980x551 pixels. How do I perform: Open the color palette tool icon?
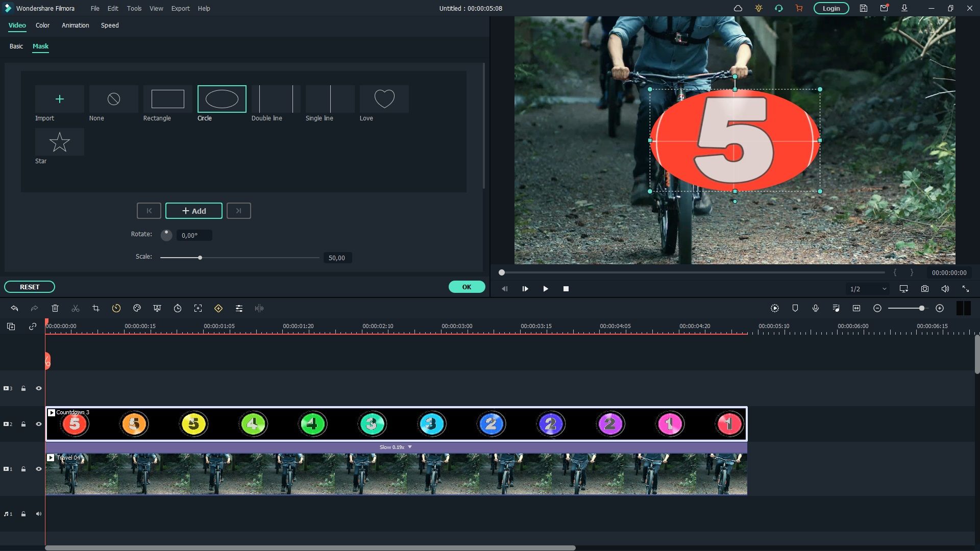[137, 308]
